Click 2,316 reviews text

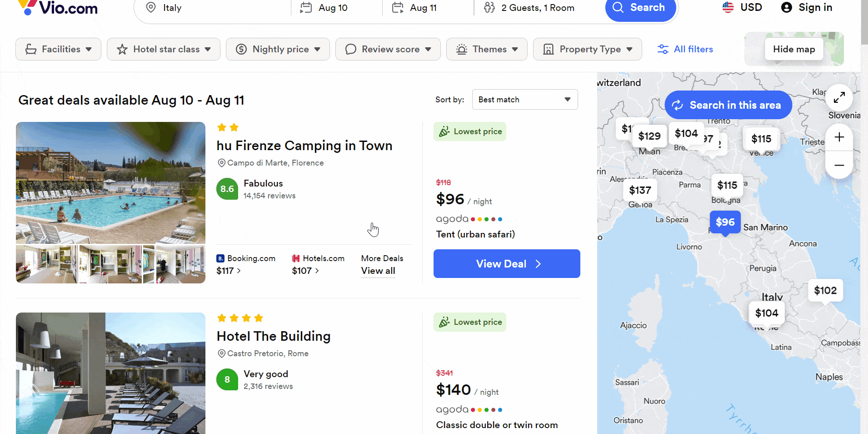(x=268, y=386)
